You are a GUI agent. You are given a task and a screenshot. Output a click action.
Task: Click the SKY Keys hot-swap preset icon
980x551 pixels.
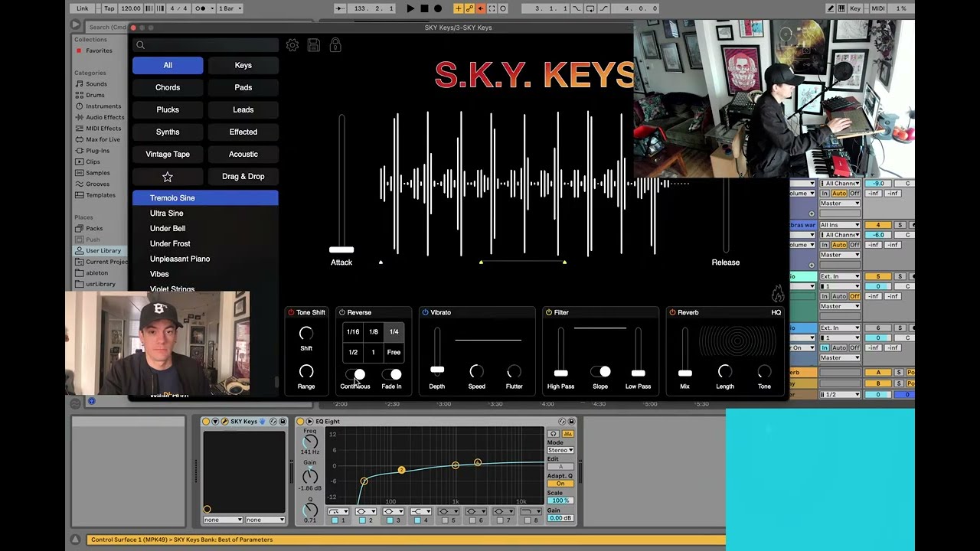click(273, 422)
